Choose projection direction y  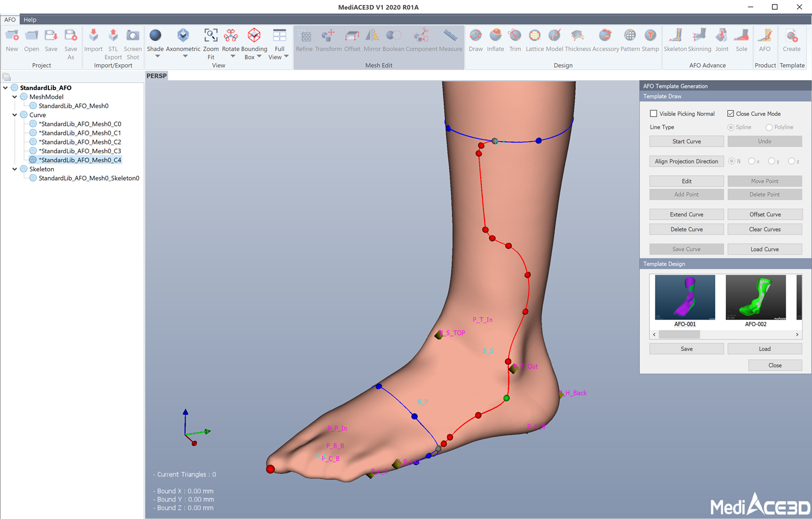pyautogui.click(x=771, y=161)
